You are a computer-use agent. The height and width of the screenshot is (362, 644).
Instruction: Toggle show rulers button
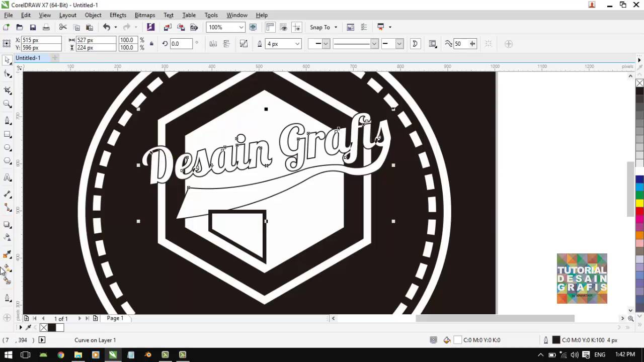(270, 27)
